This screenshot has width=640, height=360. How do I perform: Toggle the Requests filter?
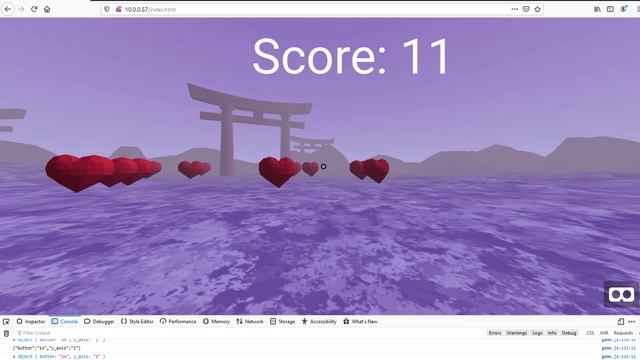[623, 333]
